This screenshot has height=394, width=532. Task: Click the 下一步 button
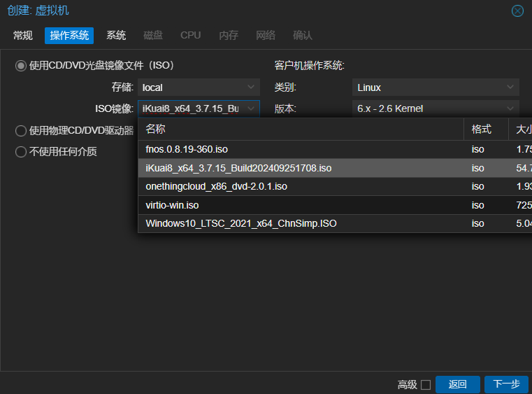click(x=506, y=384)
